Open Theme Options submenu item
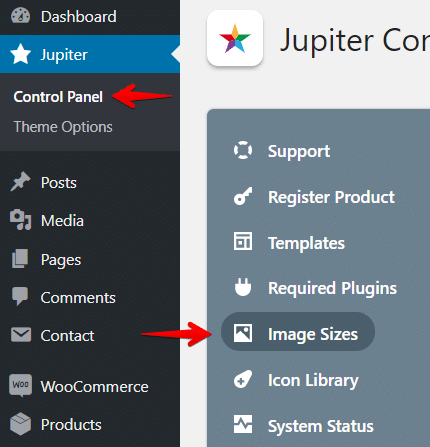 [x=63, y=127]
